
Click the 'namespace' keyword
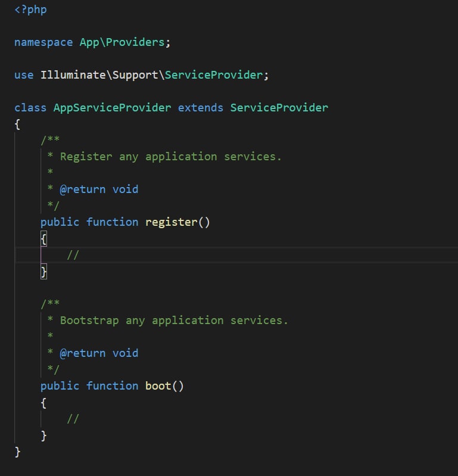tap(43, 42)
